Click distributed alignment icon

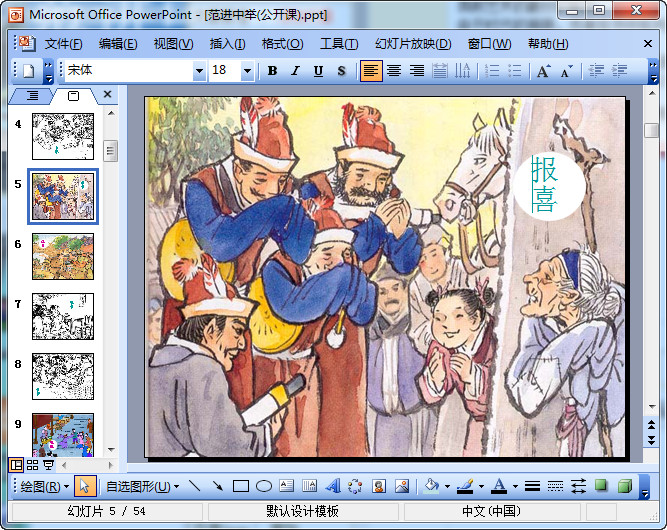[x=440, y=71]
